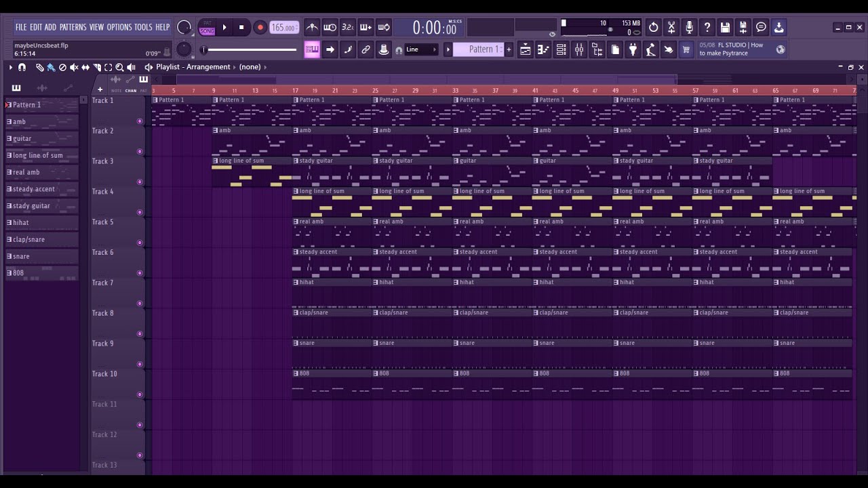Open undo history icon
868x488 pixels.
[654, 27]
